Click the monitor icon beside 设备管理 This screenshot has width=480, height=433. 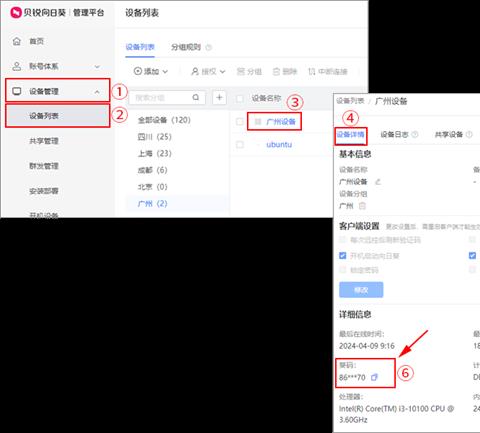pos(17,91)
